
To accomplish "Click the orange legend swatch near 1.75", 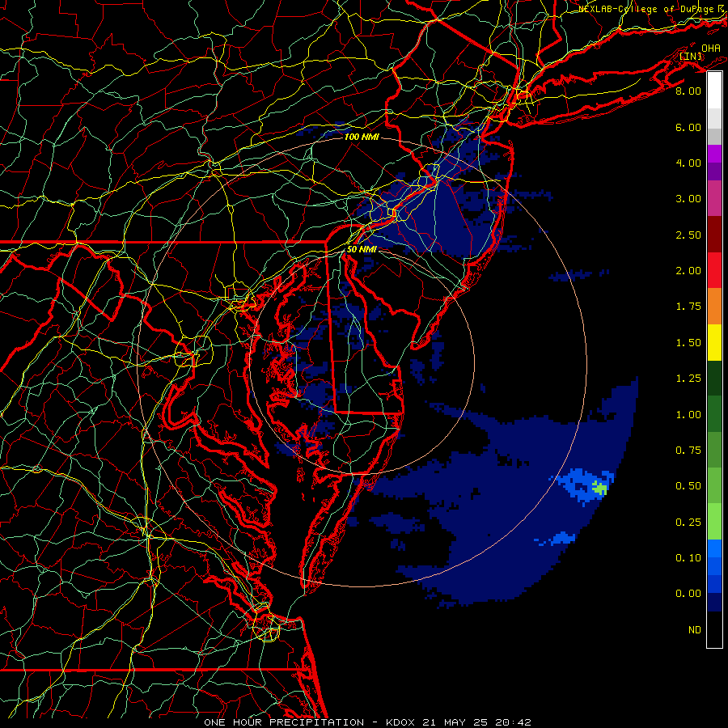I will pos(714,307).
